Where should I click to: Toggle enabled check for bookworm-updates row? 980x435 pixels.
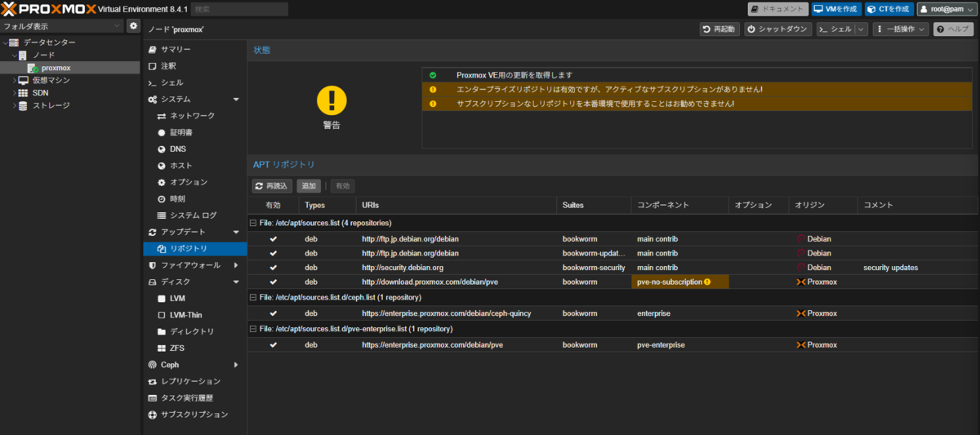pyautogui.click(x=274, y=253)
